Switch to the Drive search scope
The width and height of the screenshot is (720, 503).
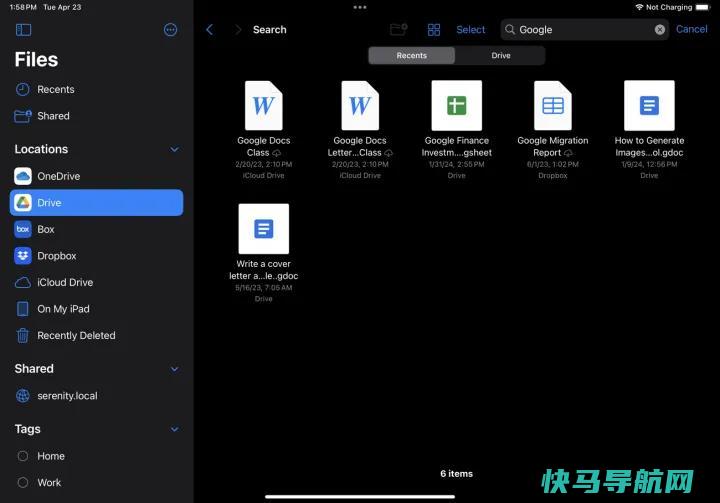click(501, 55)
